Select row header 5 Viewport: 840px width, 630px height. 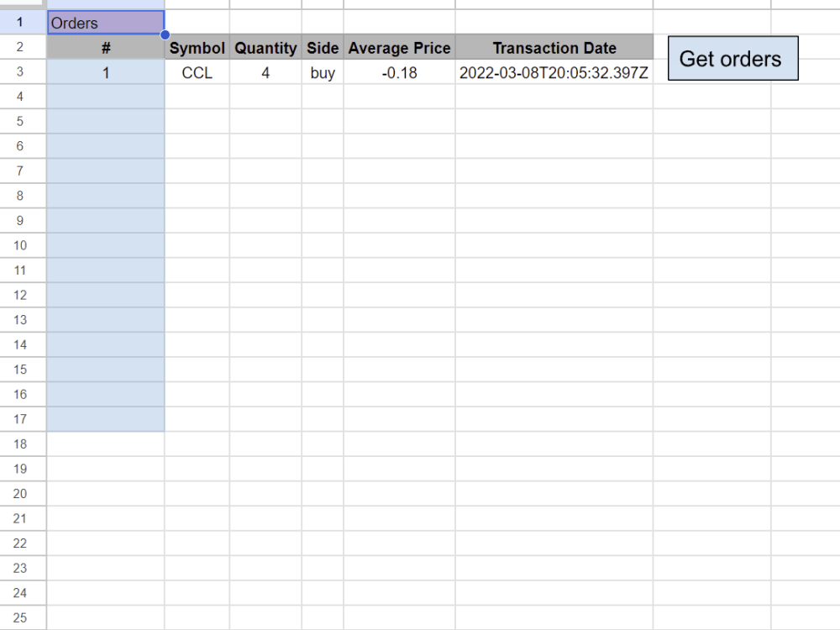click(23, 121)
